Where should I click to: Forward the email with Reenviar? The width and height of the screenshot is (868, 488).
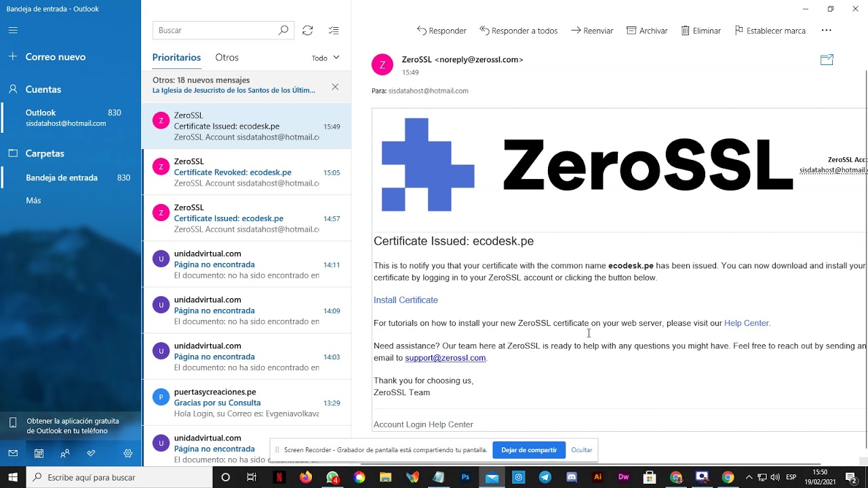tap(592, 30)
